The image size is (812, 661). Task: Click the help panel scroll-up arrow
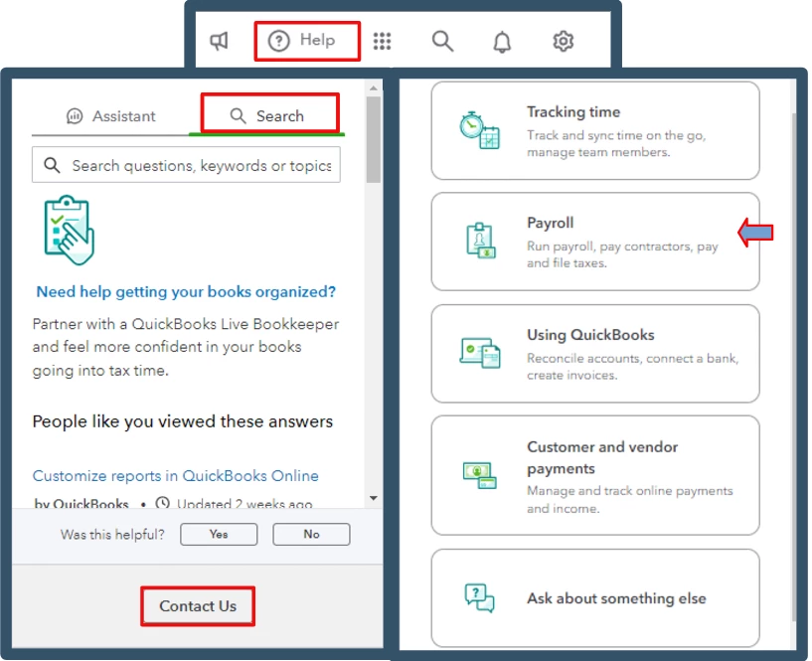point(374,88)
